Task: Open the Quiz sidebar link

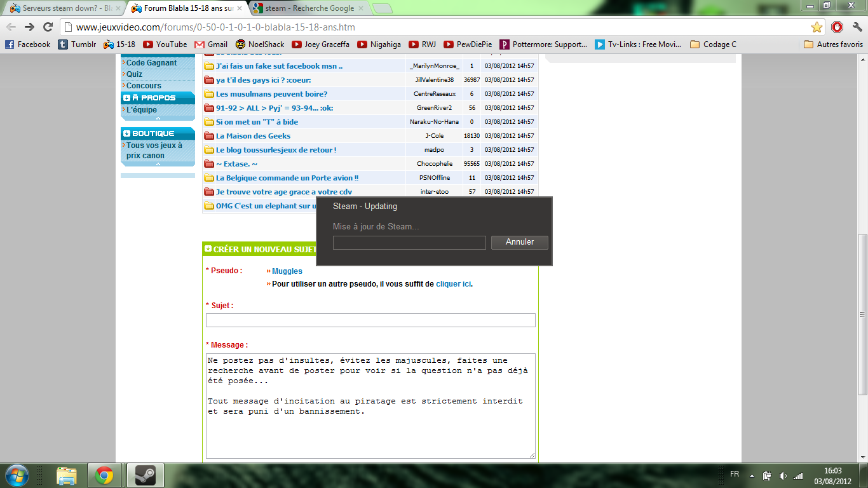Action: pos(135,74)
